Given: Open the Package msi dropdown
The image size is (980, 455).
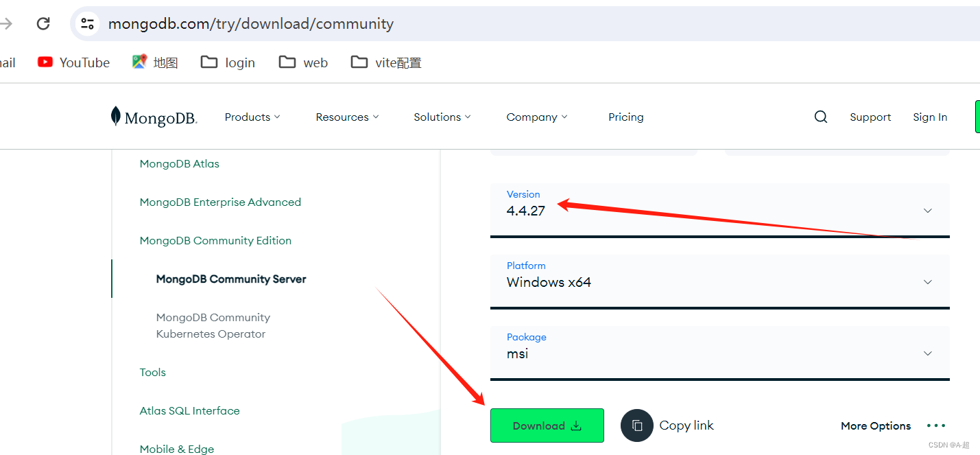Looking at the screenshot, I should (720, 353).
